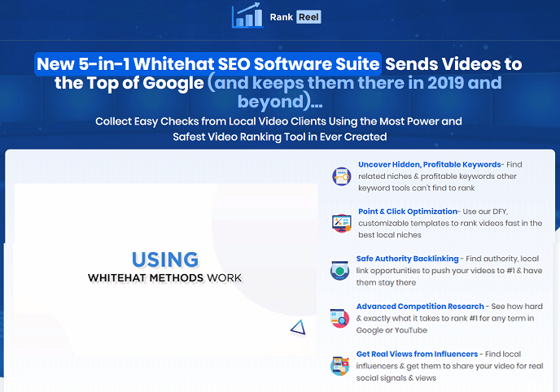
Task: Click the highlighted 'Reel' badge in the logo
Action: tap(308, 16)
